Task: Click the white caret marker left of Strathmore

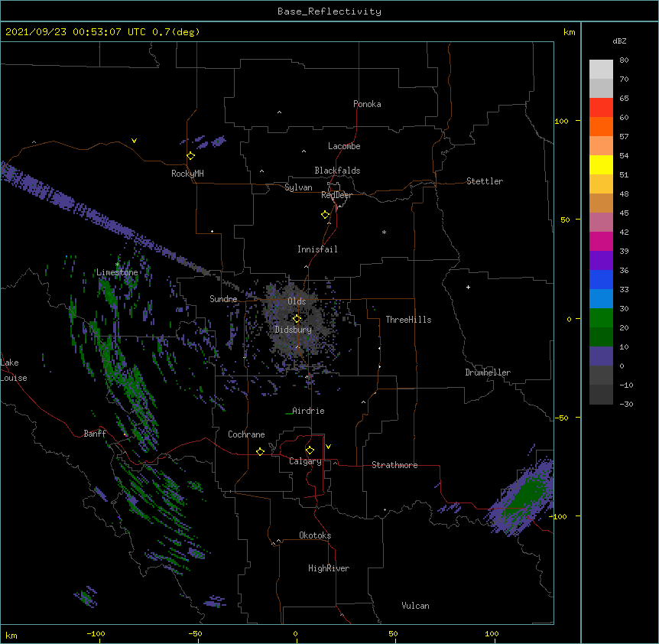Action: click(x=335, y=463)
